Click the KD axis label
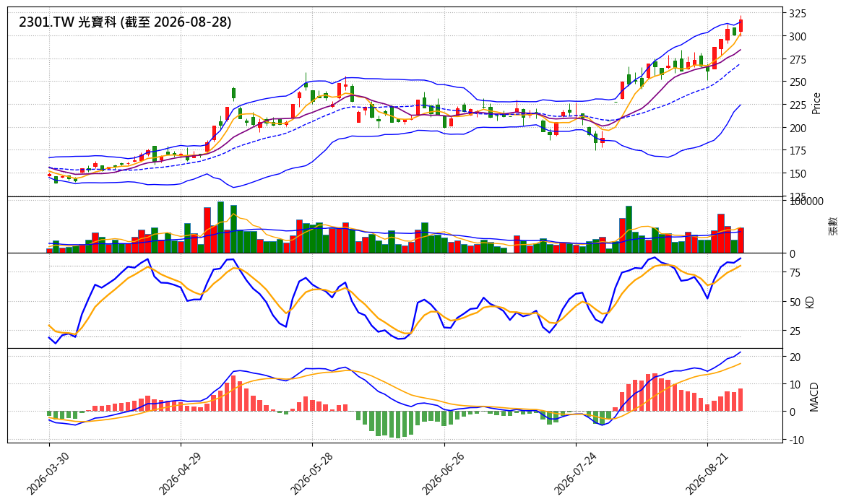 809,302
